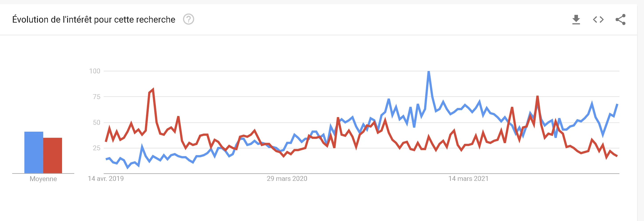
Task: Click the '14 mars 2021' date label
Action: coord(468,178)
